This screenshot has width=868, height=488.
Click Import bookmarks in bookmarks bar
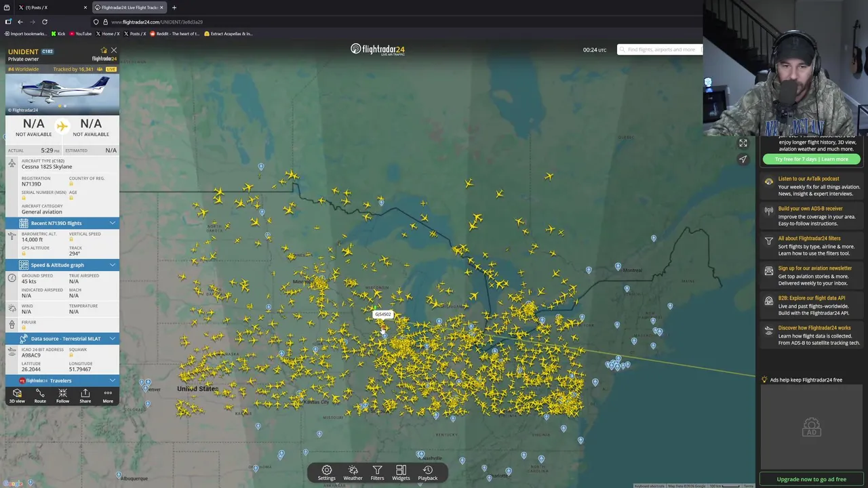click(x=26, y=33)
